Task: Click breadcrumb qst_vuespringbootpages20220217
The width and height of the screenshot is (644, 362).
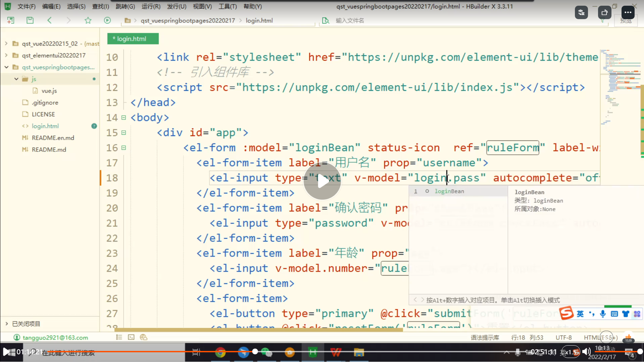Action: click(x=188, y=20)
